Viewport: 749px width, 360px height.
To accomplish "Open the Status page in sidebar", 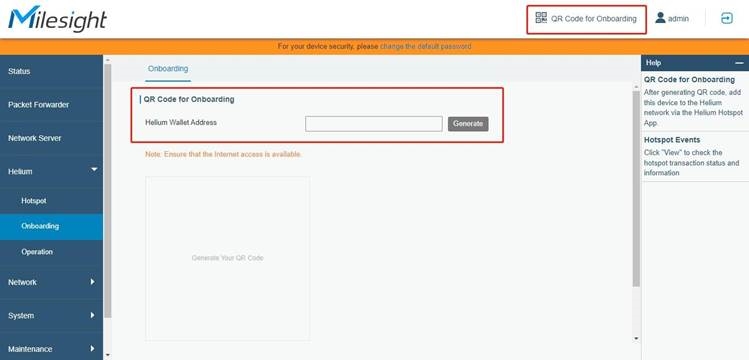I will 51,71.
